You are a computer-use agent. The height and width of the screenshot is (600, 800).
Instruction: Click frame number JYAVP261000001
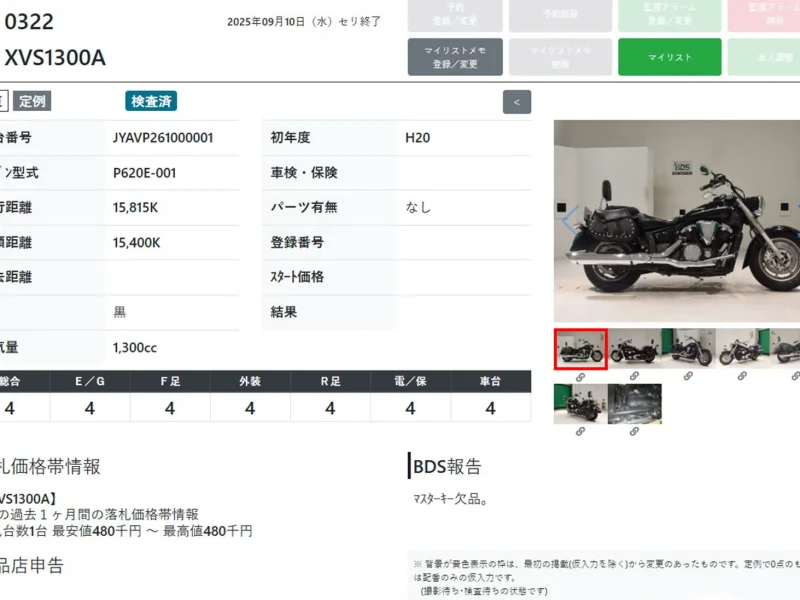click(x=163, y=138)
